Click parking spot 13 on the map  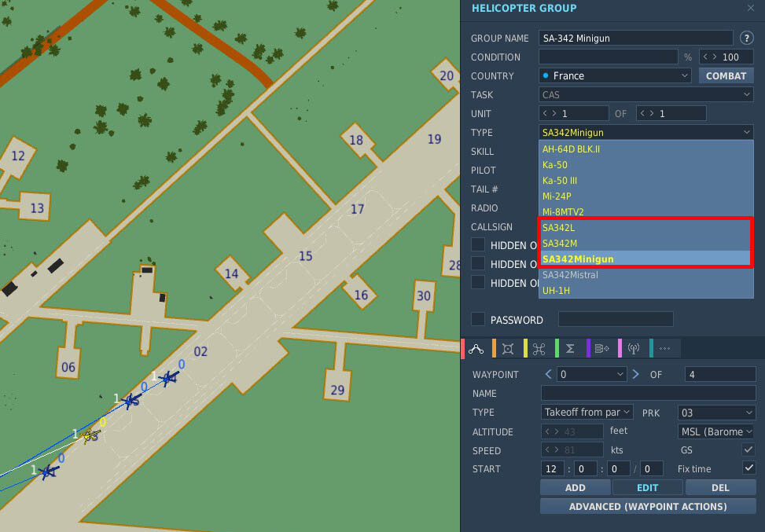(37, 208)
